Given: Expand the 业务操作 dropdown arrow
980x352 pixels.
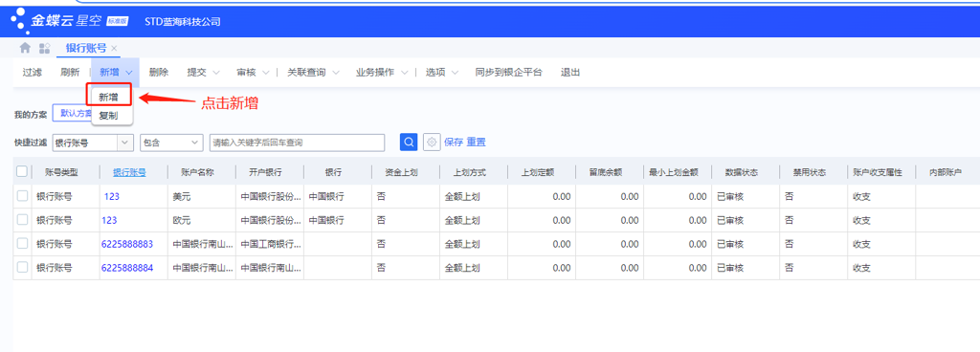Looking at the screenshot, I should click(x=404, y=73).
